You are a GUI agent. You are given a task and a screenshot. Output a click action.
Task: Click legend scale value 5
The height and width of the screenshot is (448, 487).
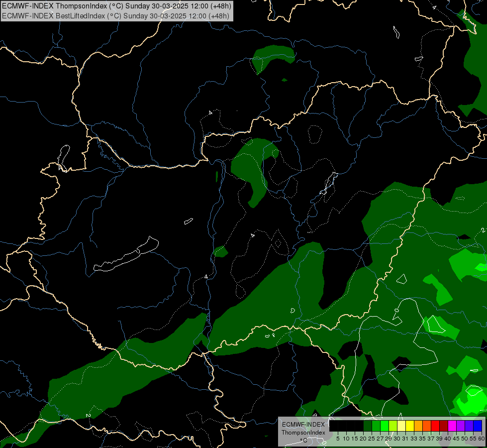click(x=338, y=439)
